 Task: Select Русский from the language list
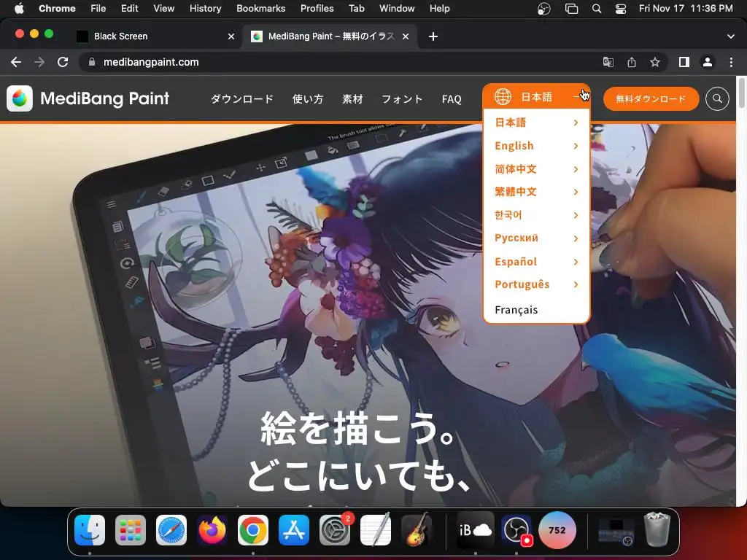click(536, 238)
